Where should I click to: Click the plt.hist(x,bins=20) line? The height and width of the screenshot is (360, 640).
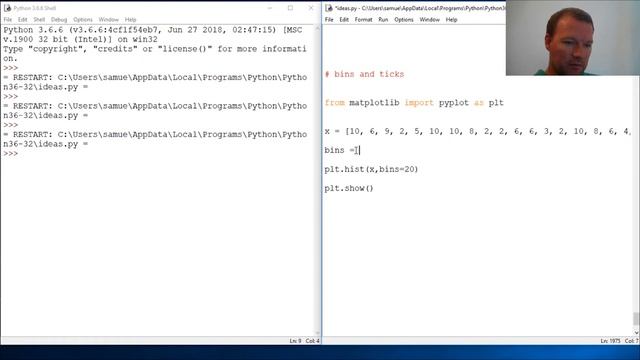click(371, 169)
